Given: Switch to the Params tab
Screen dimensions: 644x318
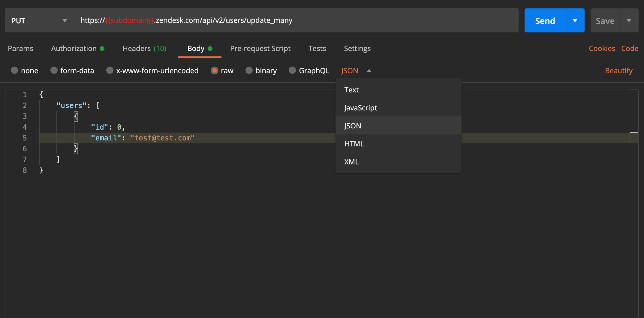Looking at the screenshot, I should click(20, 48).
